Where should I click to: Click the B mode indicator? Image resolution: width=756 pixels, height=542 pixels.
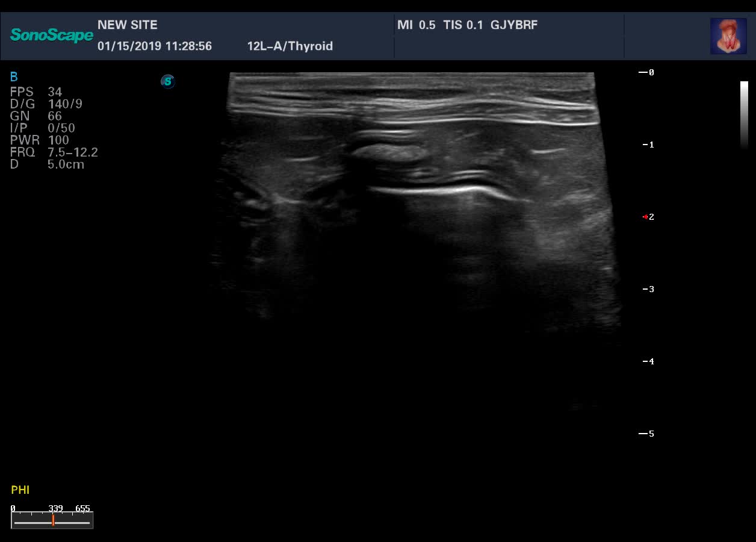click(x=14, y=77)
